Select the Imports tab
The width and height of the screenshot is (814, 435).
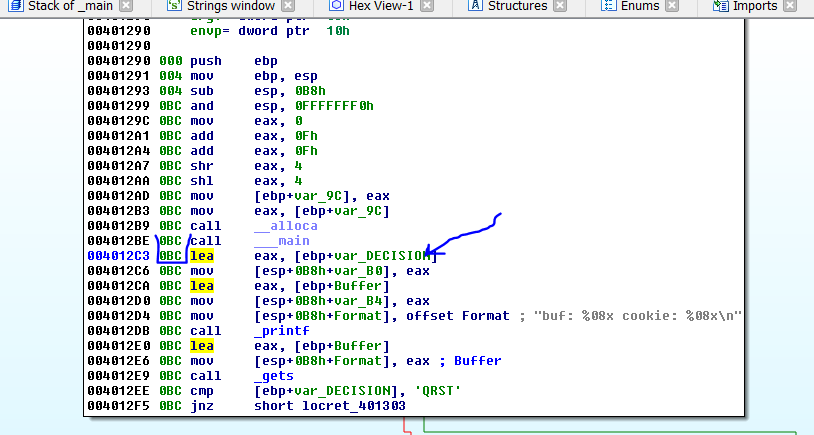point(754,6)
